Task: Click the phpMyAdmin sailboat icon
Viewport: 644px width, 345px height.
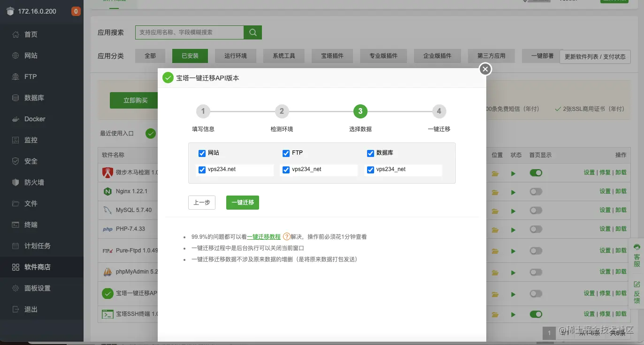Action: point(107,272)
